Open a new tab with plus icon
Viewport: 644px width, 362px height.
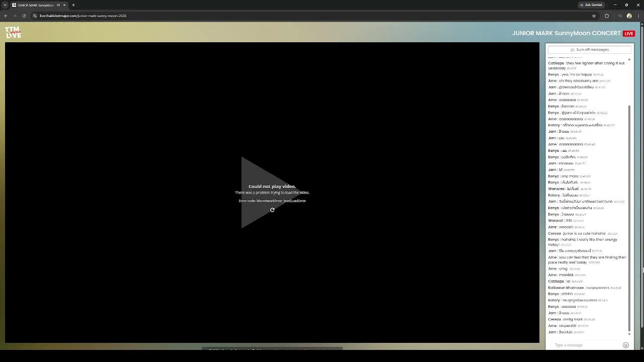click(x=73, y=5)
